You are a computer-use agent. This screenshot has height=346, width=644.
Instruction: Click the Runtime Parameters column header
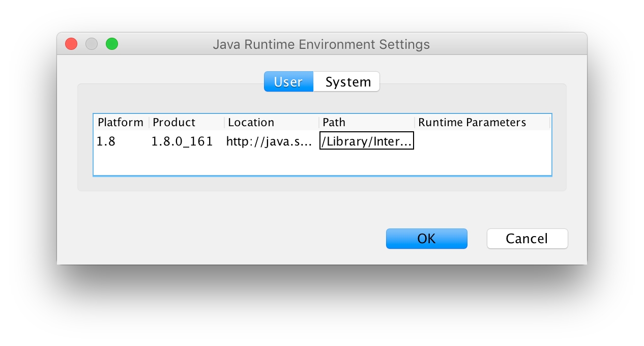click(482, 122)
